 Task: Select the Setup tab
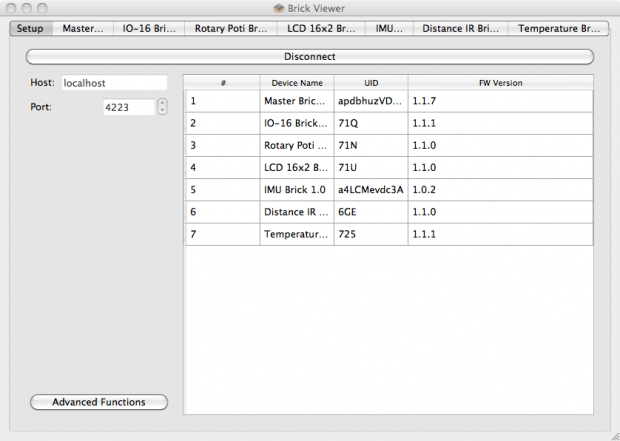click(29, 28)
